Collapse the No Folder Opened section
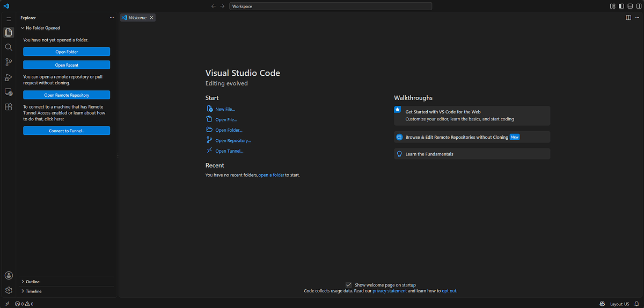644x308 pixels. pos(67,28)
